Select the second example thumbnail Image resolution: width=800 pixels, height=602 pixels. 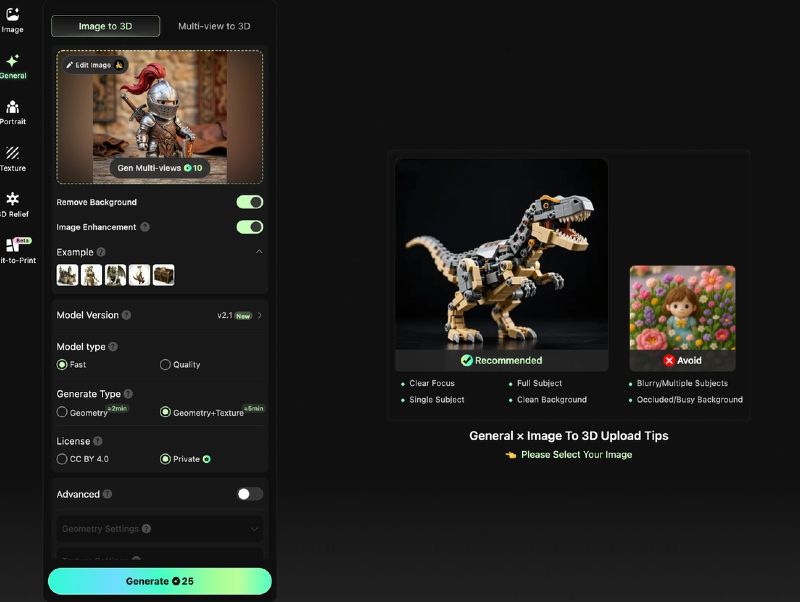[x=91, y=275]
